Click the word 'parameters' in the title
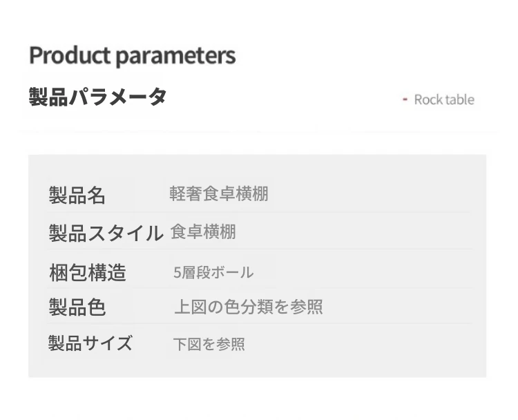 [x=175, y=57]
